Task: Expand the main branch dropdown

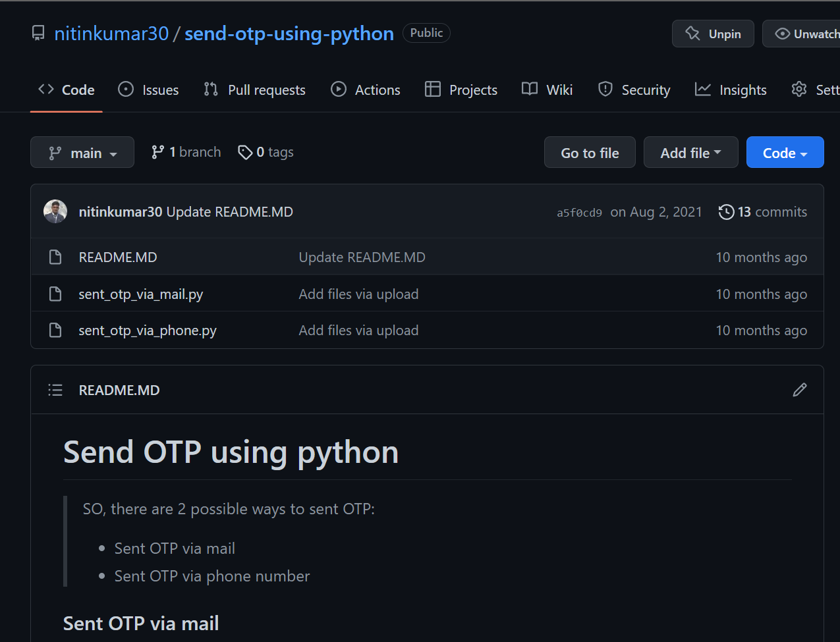Action: (82, 153)
